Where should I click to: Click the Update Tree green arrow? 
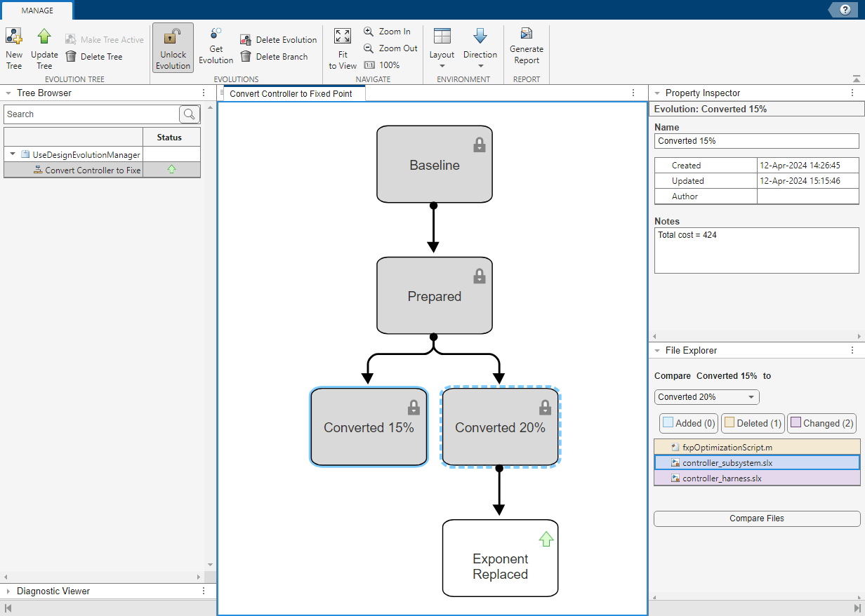44,37
